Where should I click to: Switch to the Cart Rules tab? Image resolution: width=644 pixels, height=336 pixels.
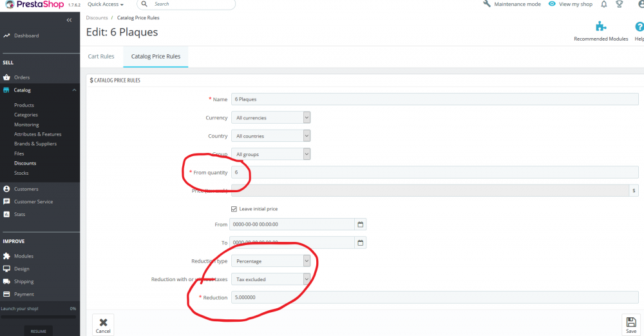(x=101, y=56)
